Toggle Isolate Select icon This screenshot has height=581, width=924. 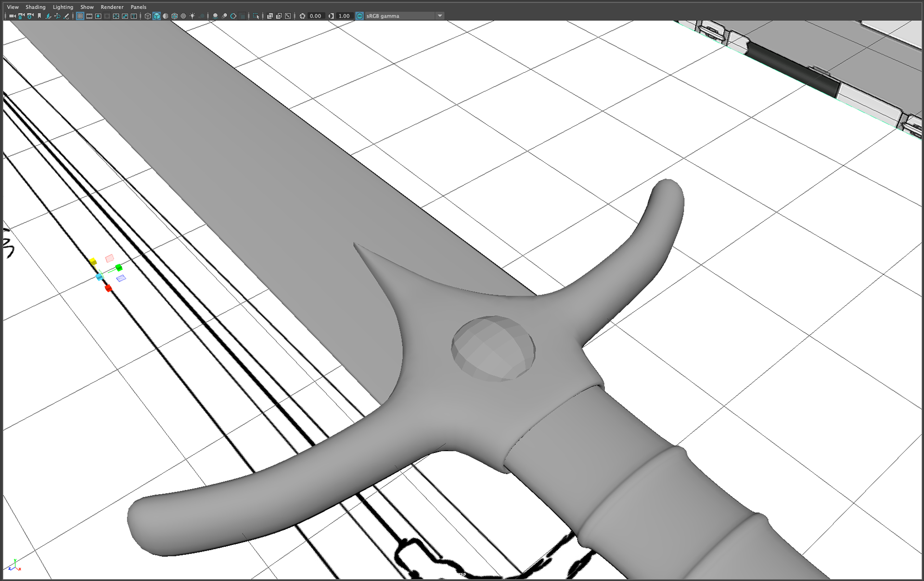[256, 16]
